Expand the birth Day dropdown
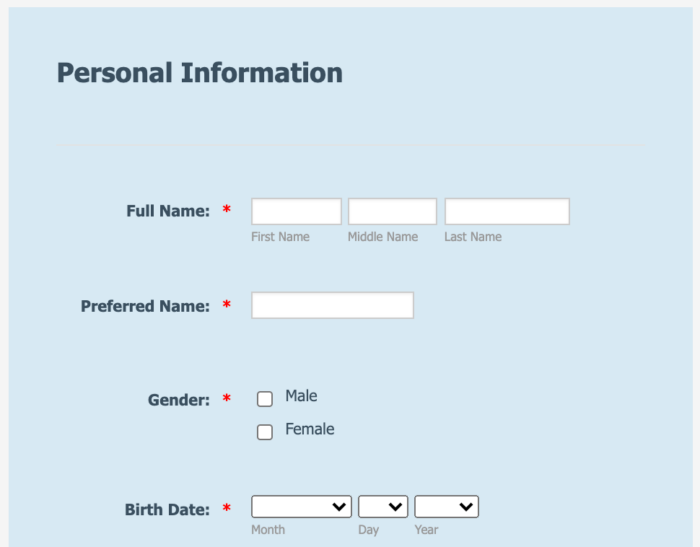This screenshot has height=547, width=700. click(383, 507)
